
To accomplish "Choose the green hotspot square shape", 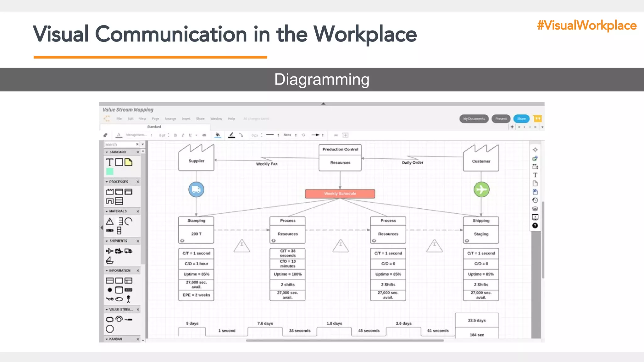I will [109, 171].
